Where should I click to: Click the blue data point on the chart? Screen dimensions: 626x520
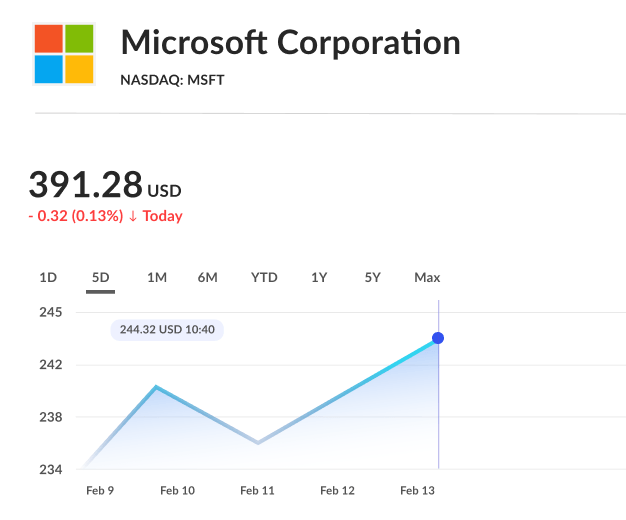pyautogui.click(x=438, y=338)
